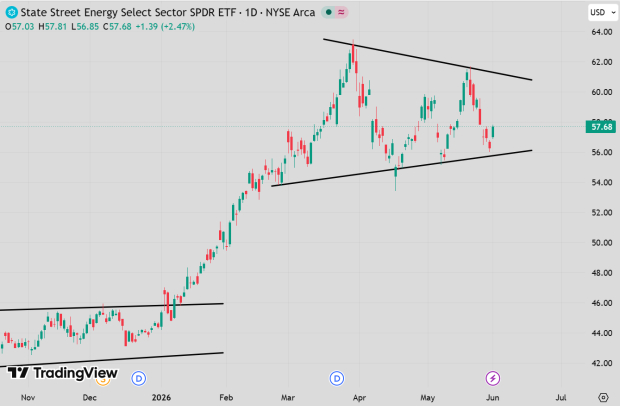Click the high value H57.81
This screenshot has width=620, height=406.
click(53, 27)
